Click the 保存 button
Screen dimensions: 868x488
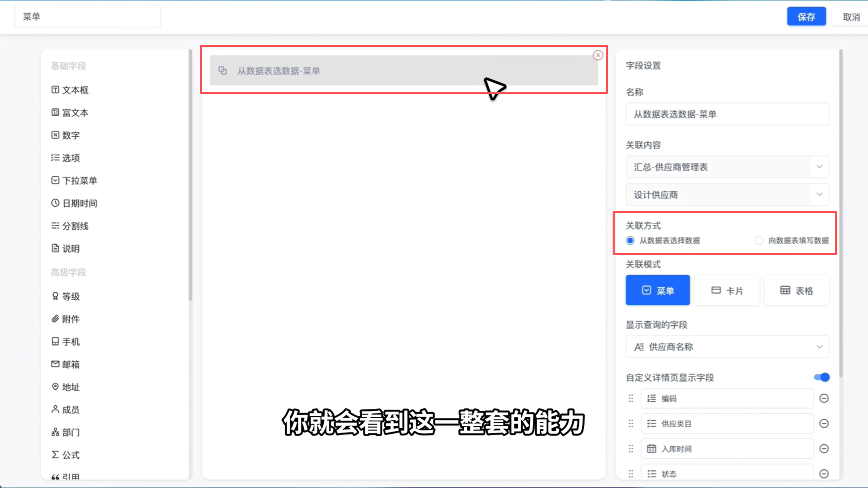coord(806,16)
